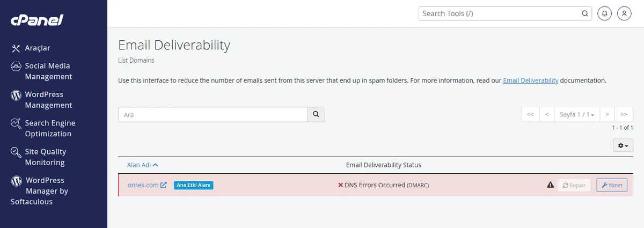Select WordPress Management menu item

coord(48,100)
